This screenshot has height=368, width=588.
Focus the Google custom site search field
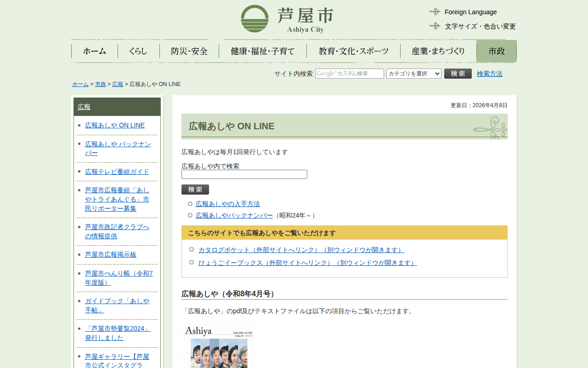[349, 74]
